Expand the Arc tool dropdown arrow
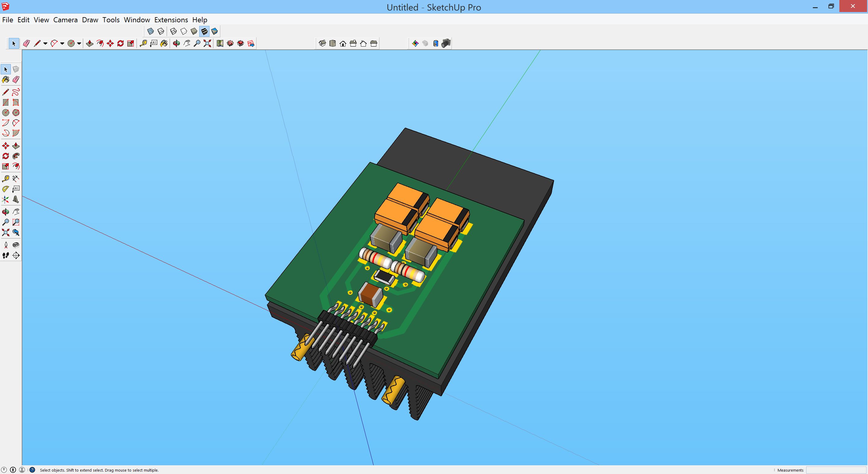 62,43
